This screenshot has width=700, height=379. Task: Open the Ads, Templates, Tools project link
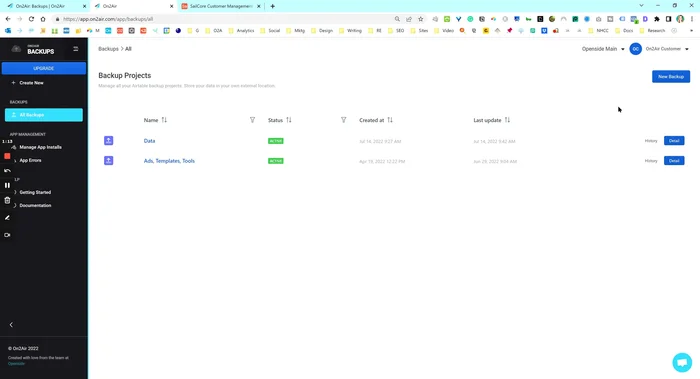point(169,161)
